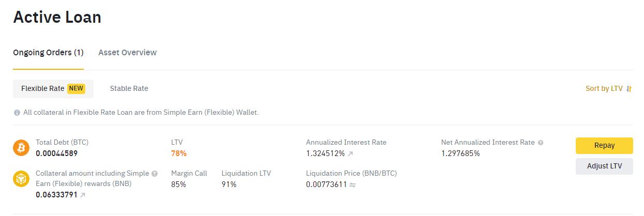Click the info icon beside the collateral notice

tap(17, 113)
